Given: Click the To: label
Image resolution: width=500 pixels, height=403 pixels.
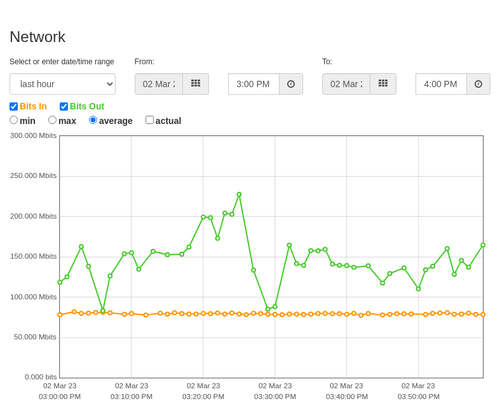Looking at the screenshot, I should tap(327, 62).
